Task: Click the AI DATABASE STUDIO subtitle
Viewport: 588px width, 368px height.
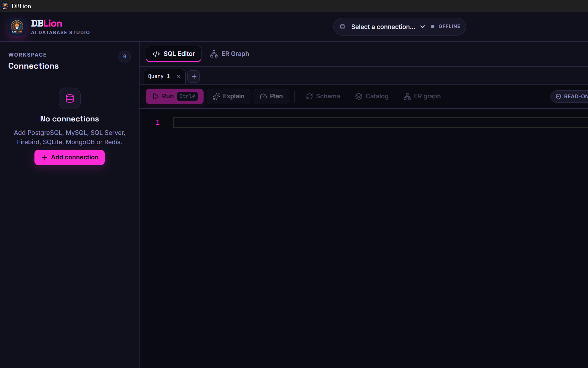Action: 60,32
